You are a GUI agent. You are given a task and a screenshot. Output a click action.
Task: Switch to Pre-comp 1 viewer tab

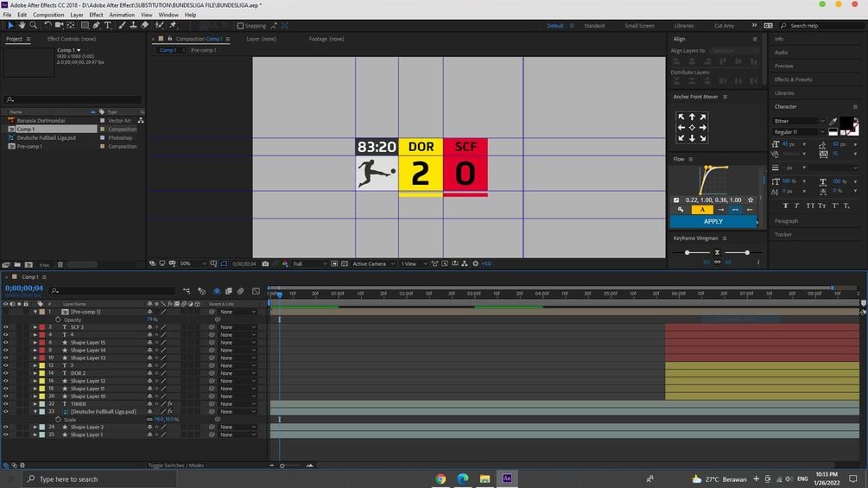click(x=203, y=50)
